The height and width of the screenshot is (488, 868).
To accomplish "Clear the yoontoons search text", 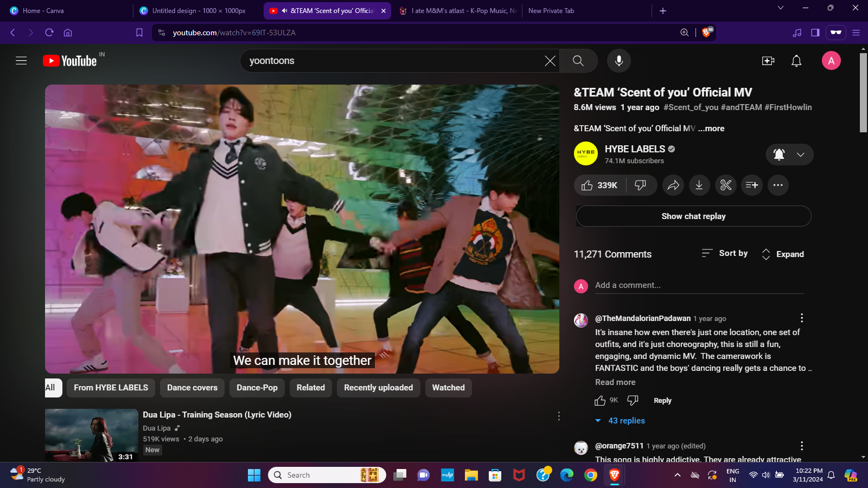I will (550, 61).
